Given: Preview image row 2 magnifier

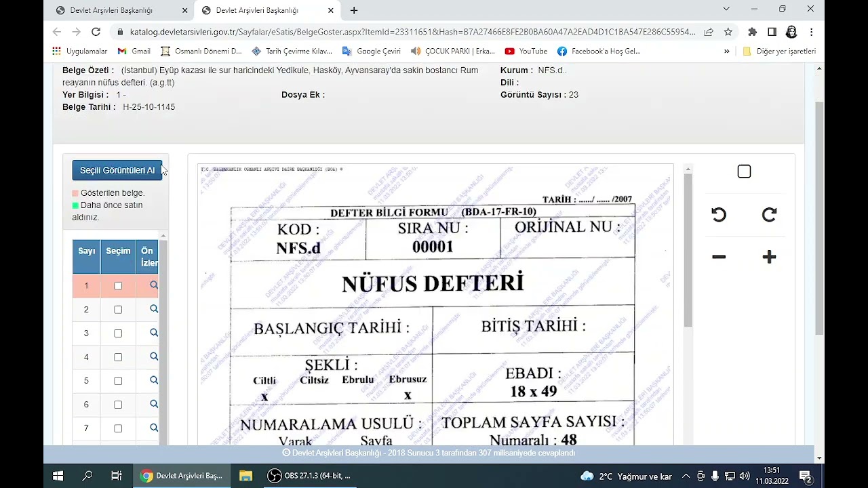Looking at the screenshot, I should 154,309.
